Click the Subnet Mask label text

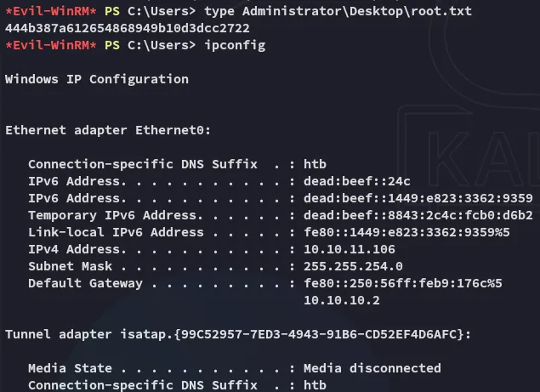tap(67, 266)
